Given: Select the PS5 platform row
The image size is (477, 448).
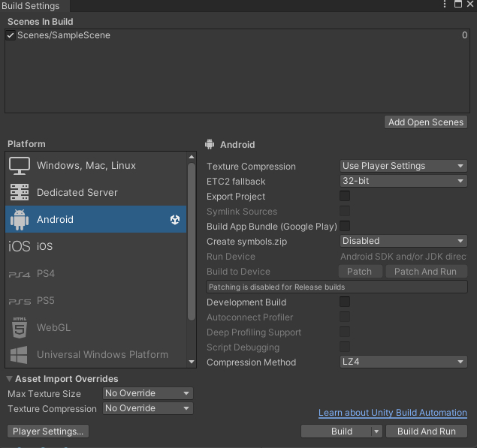Looking at the screenshot, I should tap(96, 301).
